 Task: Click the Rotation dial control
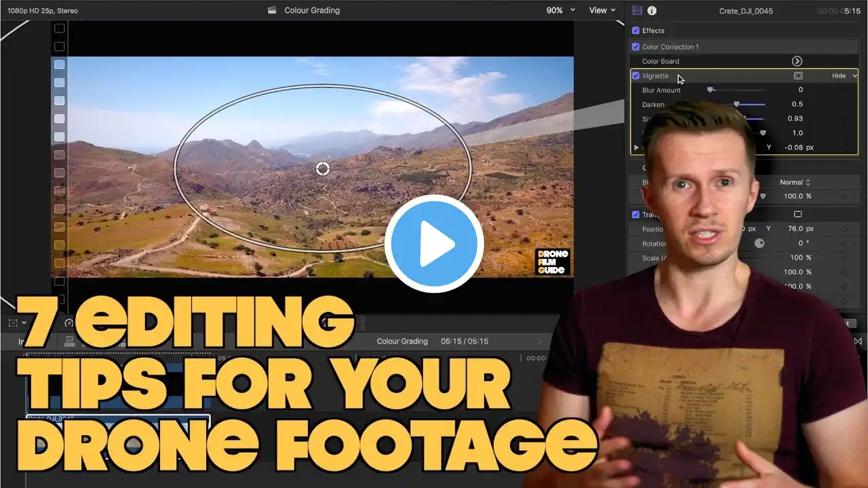point(759,243)
